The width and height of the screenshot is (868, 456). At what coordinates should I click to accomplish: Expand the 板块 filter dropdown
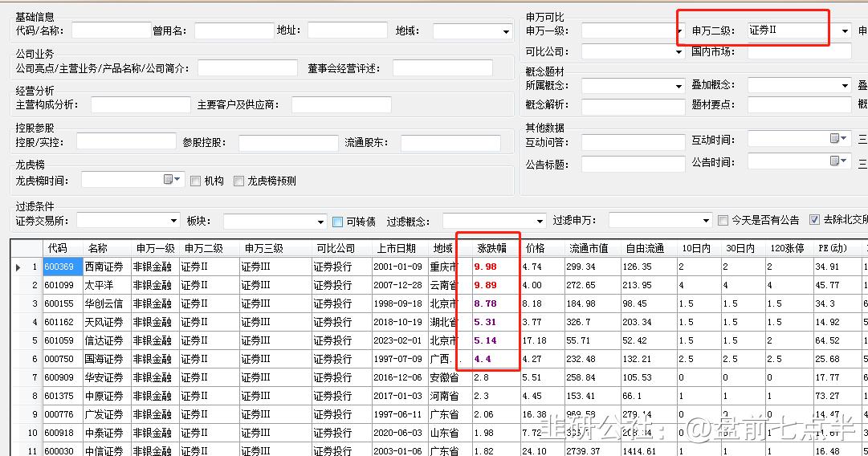[320, 222]
